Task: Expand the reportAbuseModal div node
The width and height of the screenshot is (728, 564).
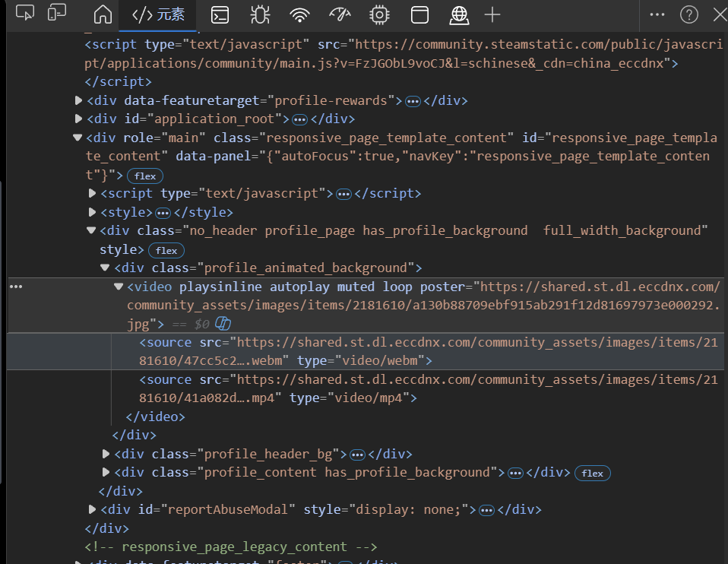Action: coord(92,509)
